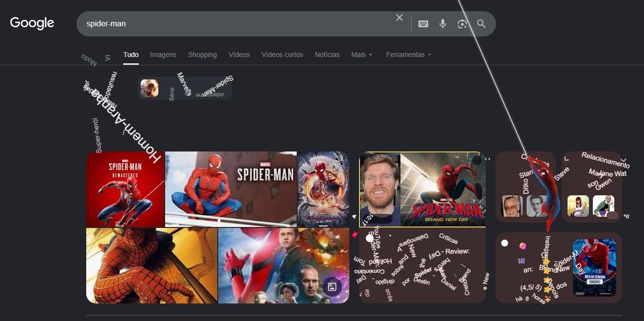Open the blonde Gwen Stacy image
This screenshot has width=644, height=321.
pyautogui.click(x=603, y=206)
